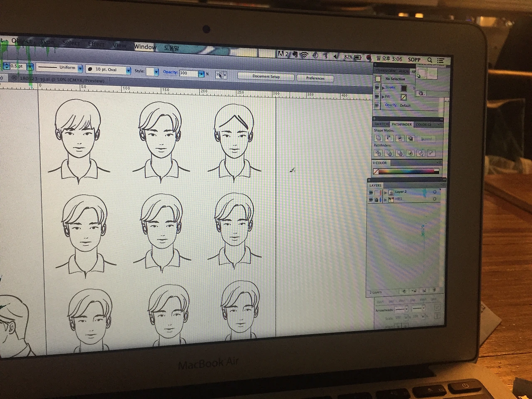The width and height of the screenshot is (532, 399).
Task: Toggle Opacity visibility eye in Appearance panel
Action: point(377,105)
